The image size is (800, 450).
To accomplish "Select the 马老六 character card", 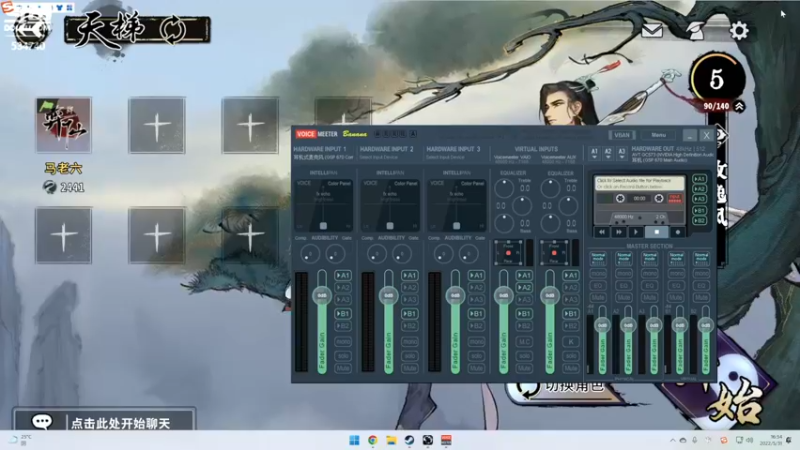I will point(63,126).
